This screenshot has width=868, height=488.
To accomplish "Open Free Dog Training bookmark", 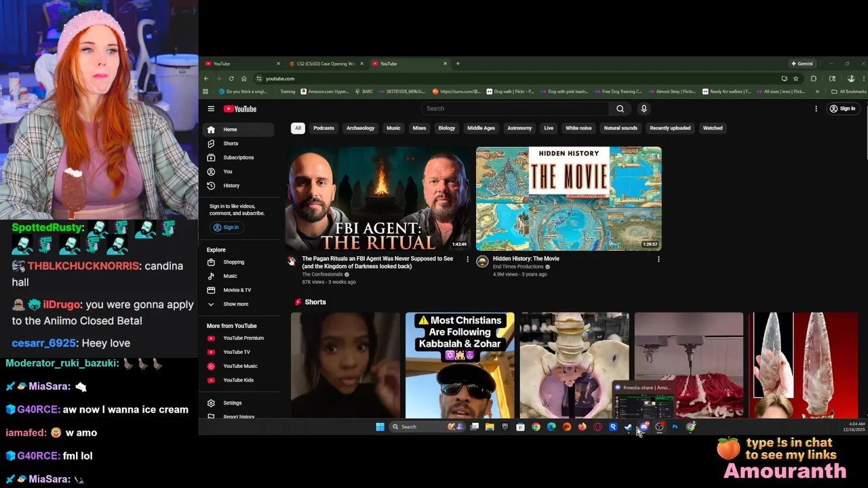I will pos(618,91).
